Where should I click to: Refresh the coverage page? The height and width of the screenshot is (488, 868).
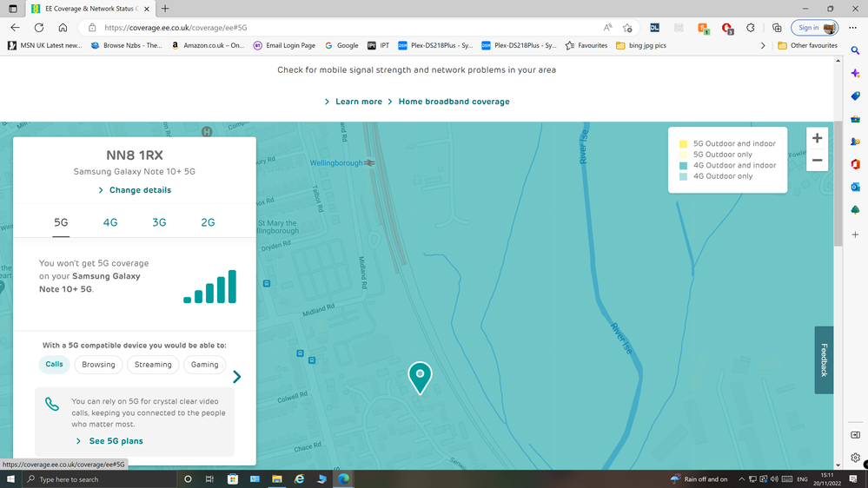click(x=39, y=28)
